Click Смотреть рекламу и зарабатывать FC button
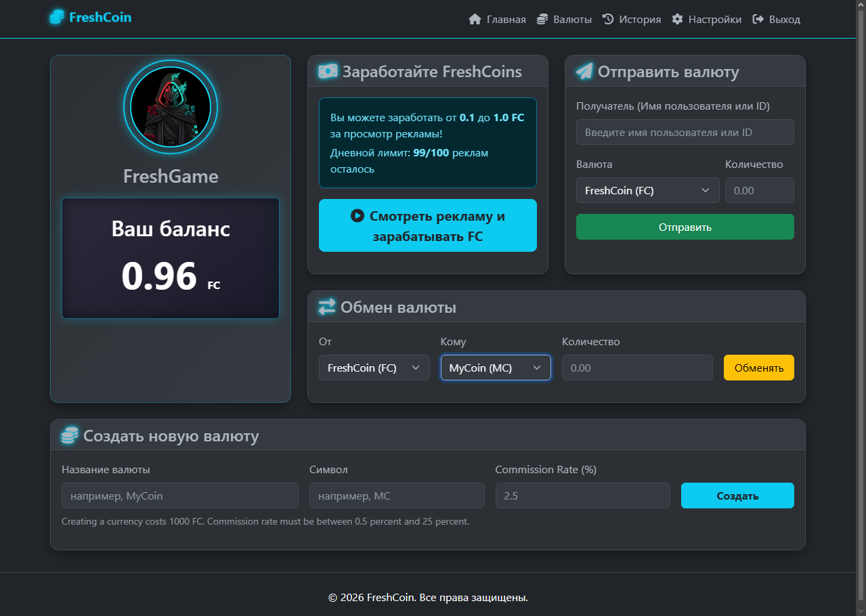866x616 pixels. pyautogui.click(x=427, y=225)
